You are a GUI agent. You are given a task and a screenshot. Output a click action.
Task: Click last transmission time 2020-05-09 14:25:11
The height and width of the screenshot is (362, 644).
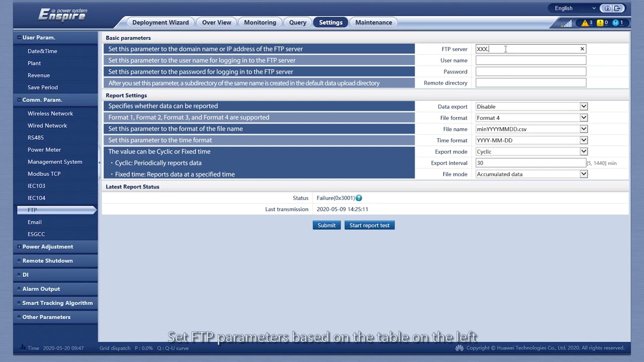[x=342, y=209]
